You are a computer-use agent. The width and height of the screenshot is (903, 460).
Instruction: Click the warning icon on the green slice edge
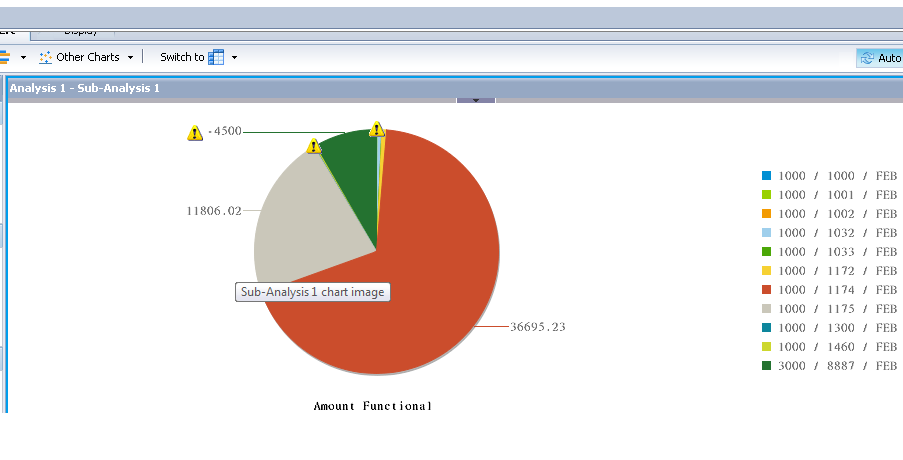pyautogui.click(x=314, y=146)
